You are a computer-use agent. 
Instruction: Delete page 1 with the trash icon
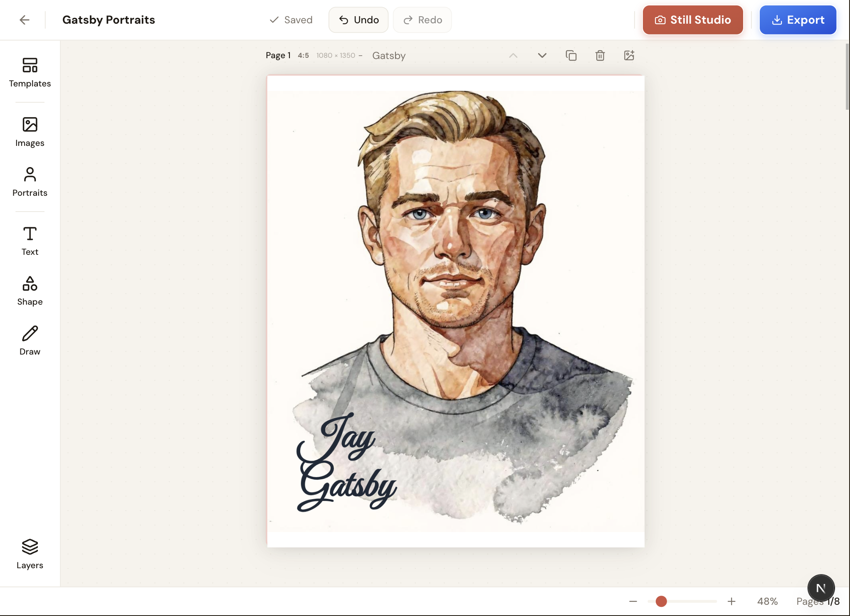600,55
